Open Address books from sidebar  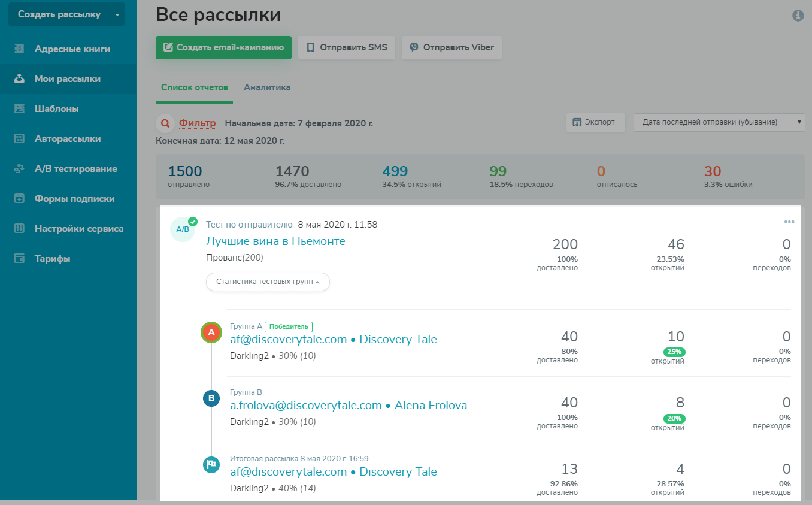[x=72, y=49]
